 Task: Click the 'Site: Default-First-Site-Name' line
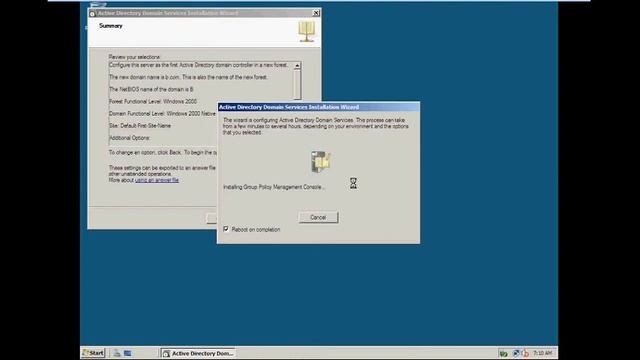coord(140,126)
